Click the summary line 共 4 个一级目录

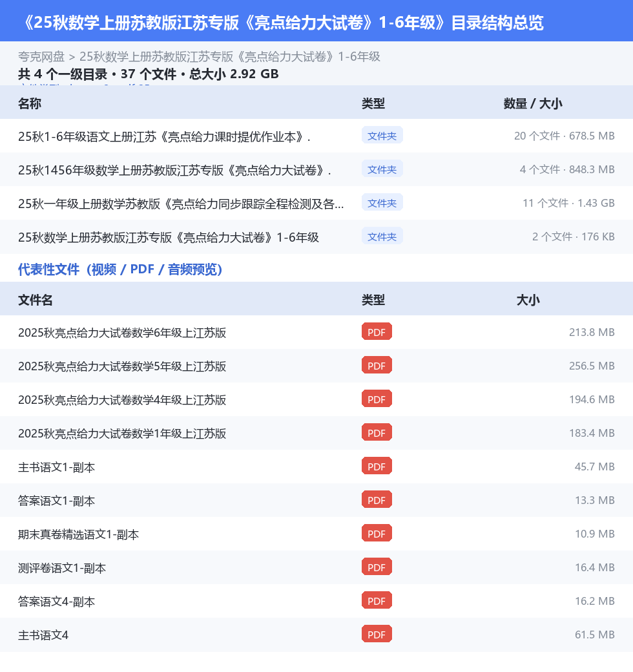[148, 74]
